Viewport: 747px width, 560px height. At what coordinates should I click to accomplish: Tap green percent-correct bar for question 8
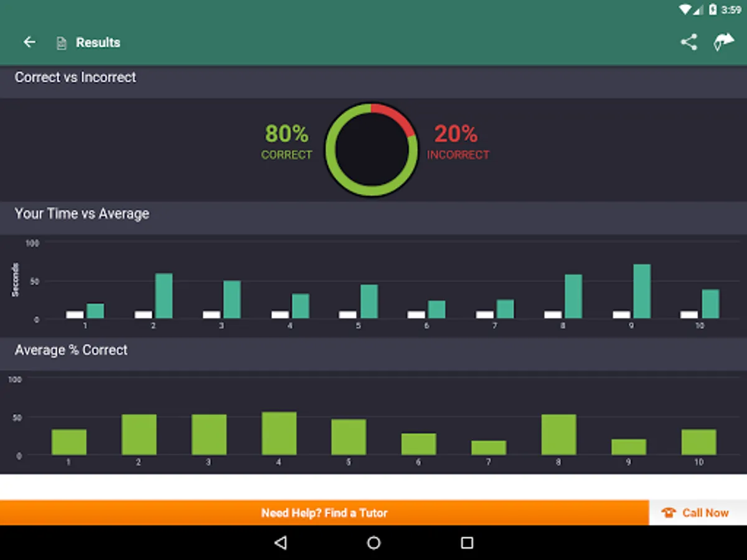pyautogui.click(x=558, y=434)
